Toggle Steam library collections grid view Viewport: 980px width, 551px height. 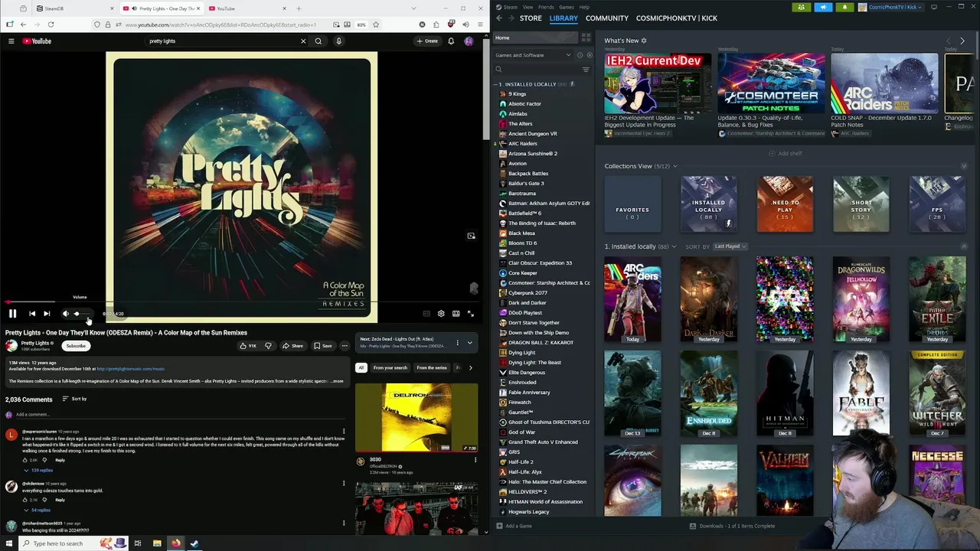[586, 37]
